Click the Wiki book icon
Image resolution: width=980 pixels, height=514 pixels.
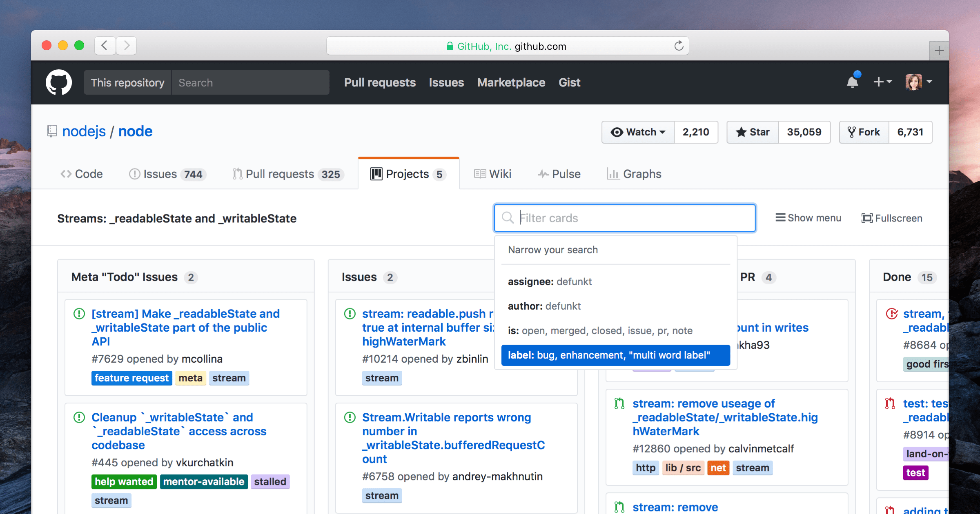point(479,173)
